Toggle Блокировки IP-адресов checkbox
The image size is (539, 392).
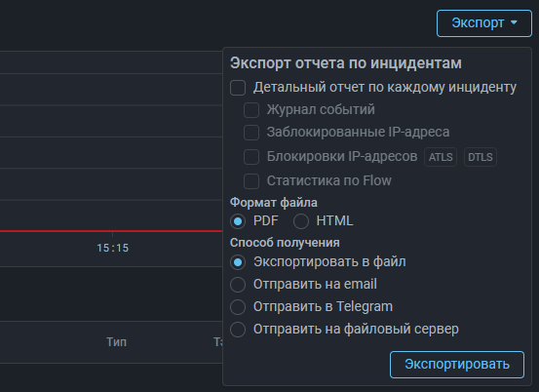point(251,157)
